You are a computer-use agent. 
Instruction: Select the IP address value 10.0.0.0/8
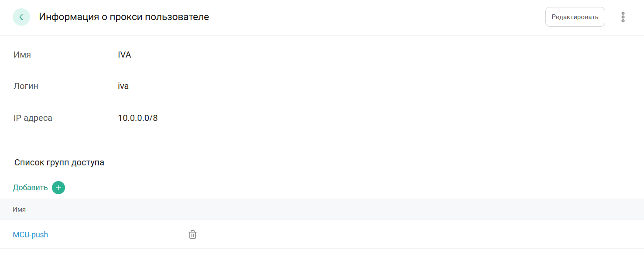pyautogui.click(x=137, y=118)
